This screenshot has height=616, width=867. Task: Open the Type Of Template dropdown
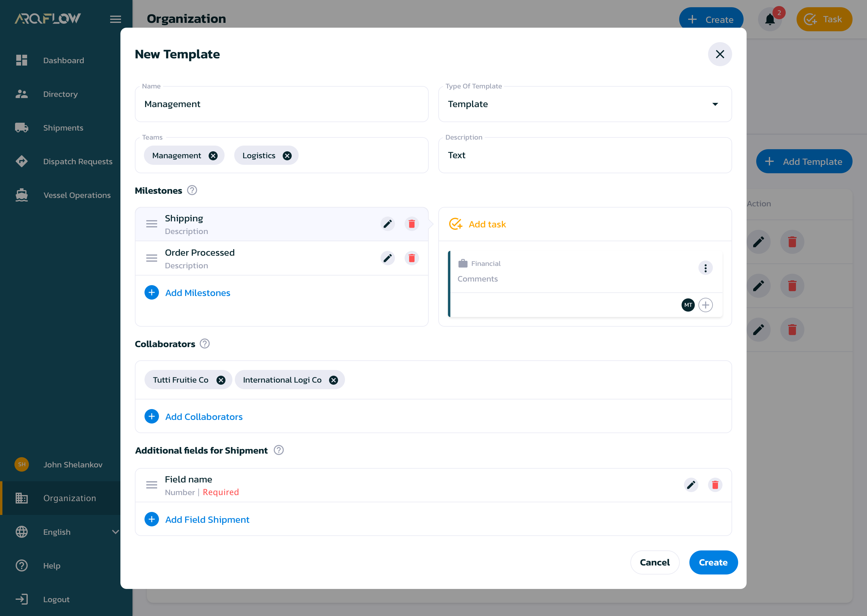[x=715, y=104]
